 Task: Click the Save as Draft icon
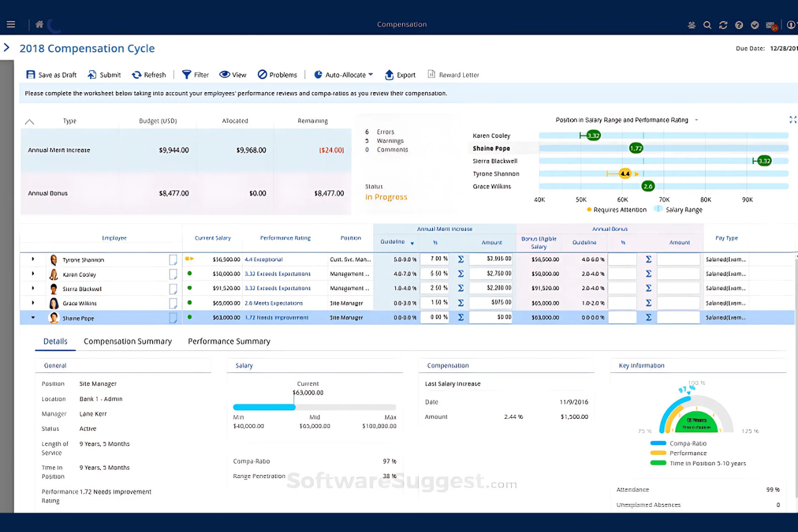point(31,74)
